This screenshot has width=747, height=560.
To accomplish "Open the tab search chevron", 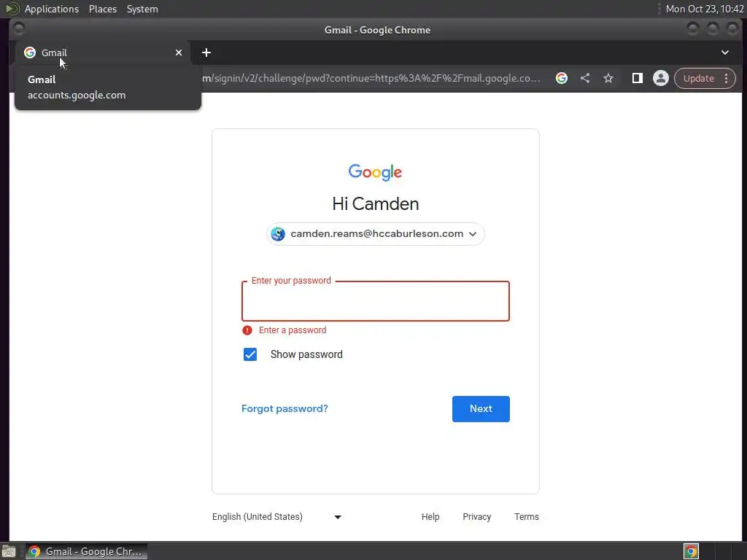I will [x=724, y=52].
